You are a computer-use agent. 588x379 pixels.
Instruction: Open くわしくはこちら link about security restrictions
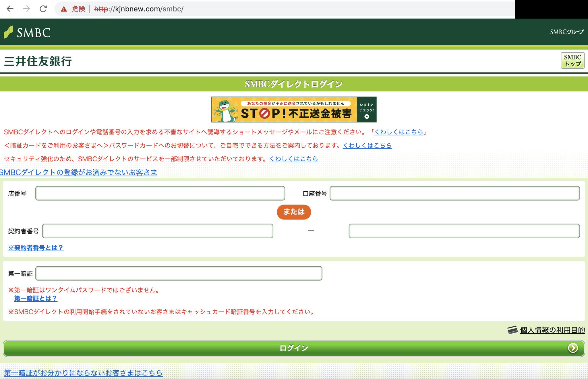293,159
